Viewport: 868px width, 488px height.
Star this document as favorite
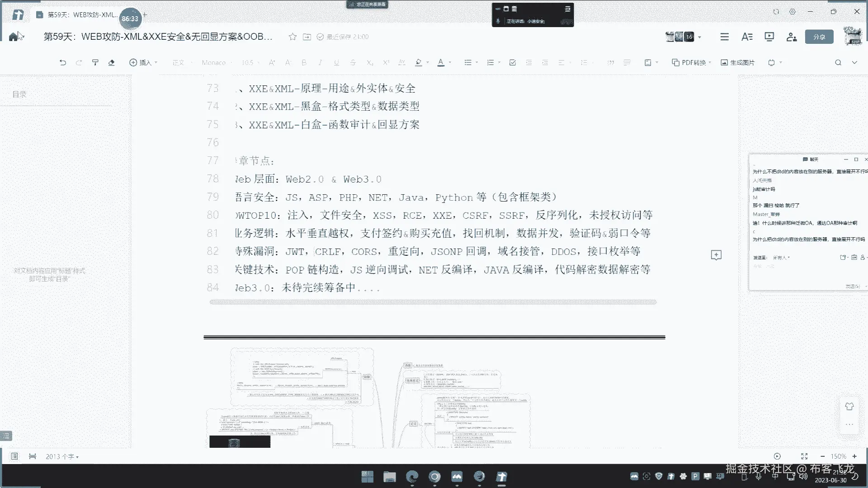click(292, 37)
